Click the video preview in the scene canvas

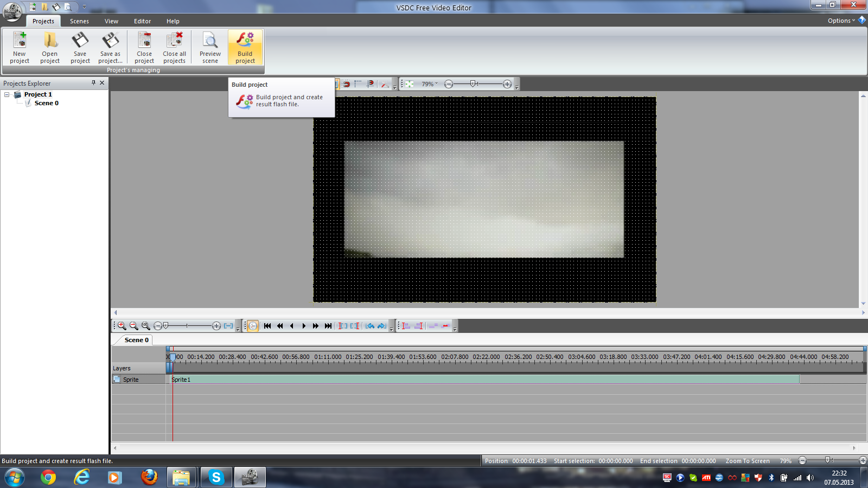(x=484, y=200)
